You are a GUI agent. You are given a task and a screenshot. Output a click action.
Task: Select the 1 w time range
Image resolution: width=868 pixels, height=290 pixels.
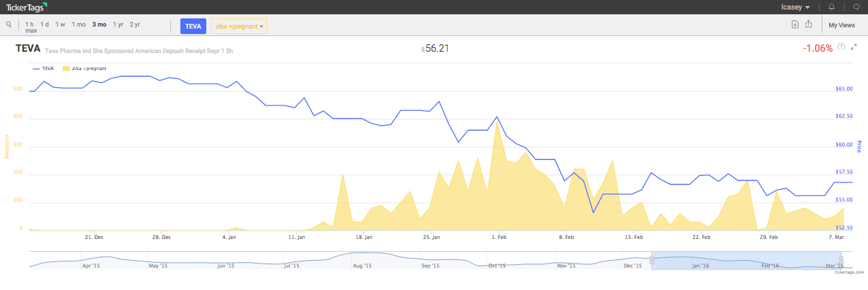tap(61, 25)
